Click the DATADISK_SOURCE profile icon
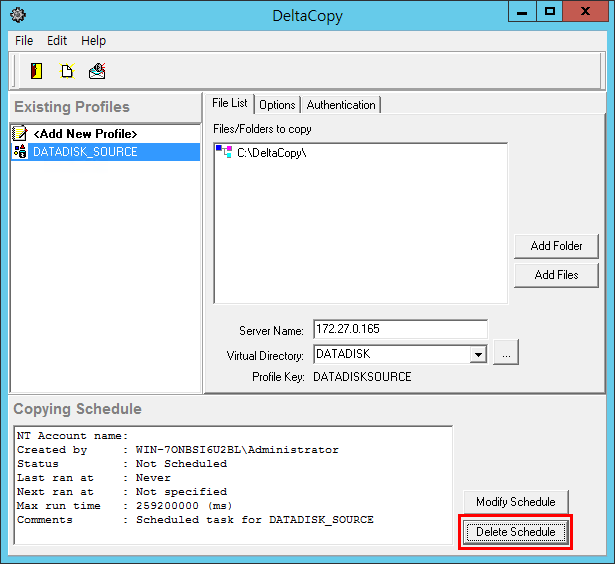 [19, 152]
